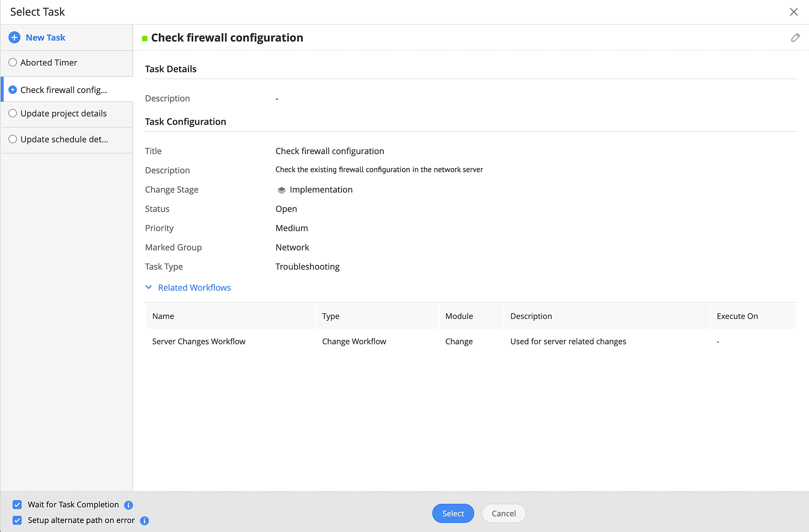Click the green status square by title
The width and height of the screenshot is (809, 532).
[x=144, y=38]
